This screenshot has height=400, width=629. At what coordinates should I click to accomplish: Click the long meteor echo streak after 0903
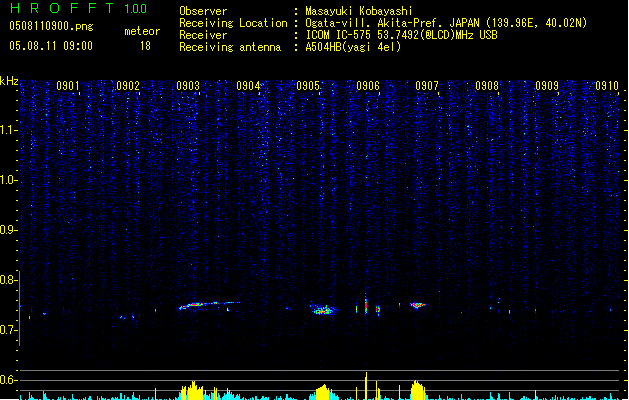209,305
